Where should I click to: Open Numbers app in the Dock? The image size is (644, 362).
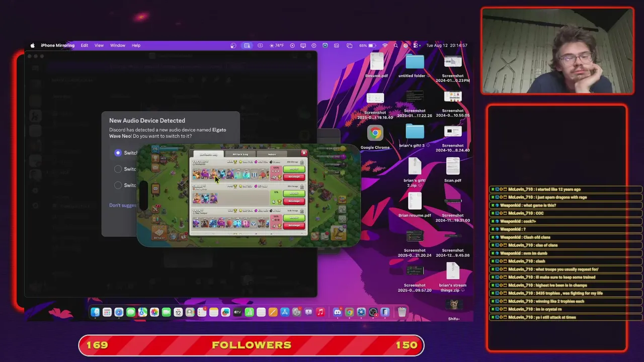click(249, 312)
